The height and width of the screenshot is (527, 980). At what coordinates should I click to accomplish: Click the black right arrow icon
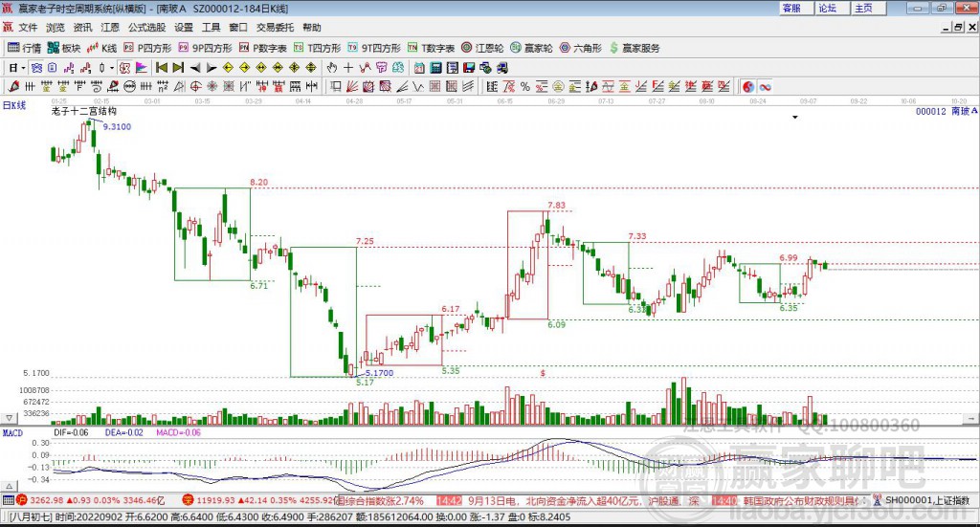[x=212, y=68]
